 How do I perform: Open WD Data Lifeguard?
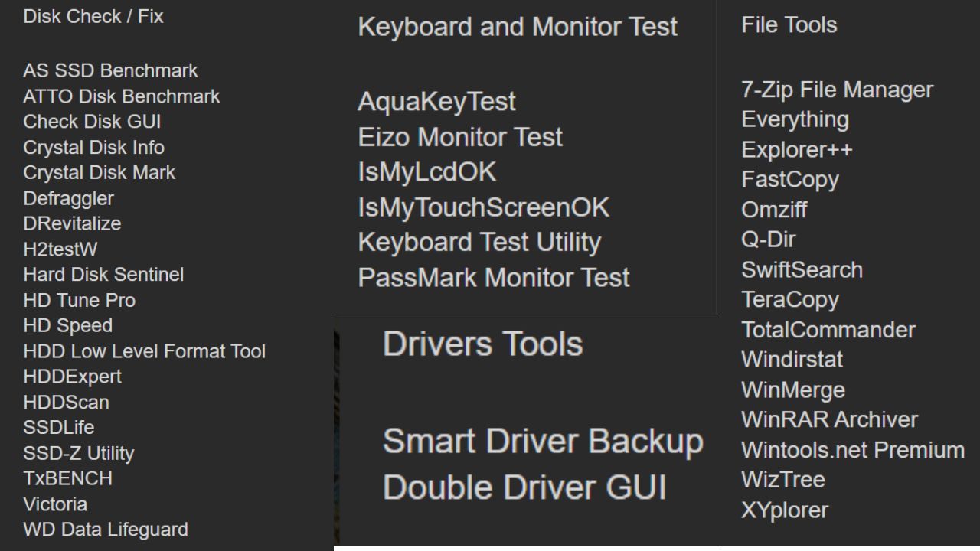(106, 530)
